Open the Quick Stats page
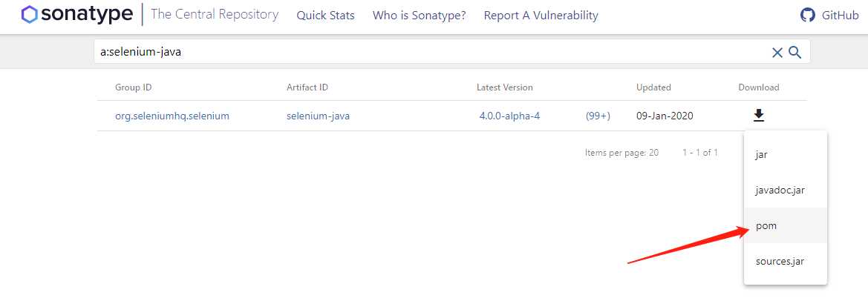This screenshot has height=298, width=868. point(325,15)
